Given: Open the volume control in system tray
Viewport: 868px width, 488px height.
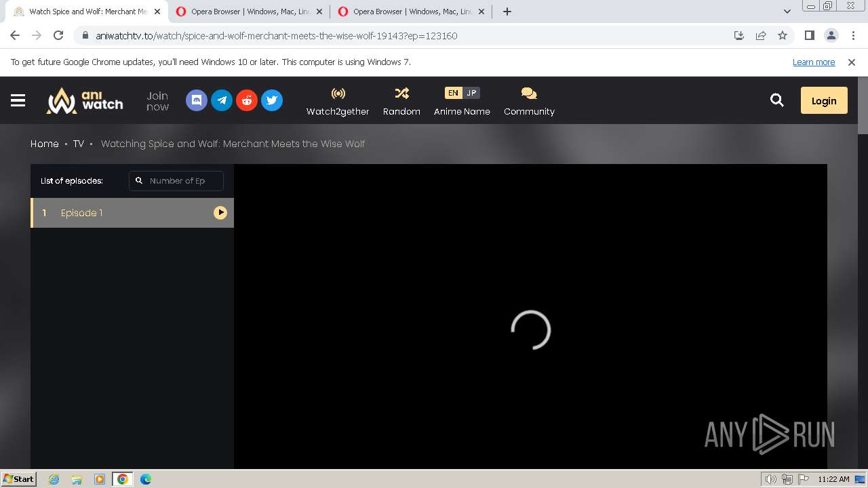Looking at the screenshot, I should [771, 479].
